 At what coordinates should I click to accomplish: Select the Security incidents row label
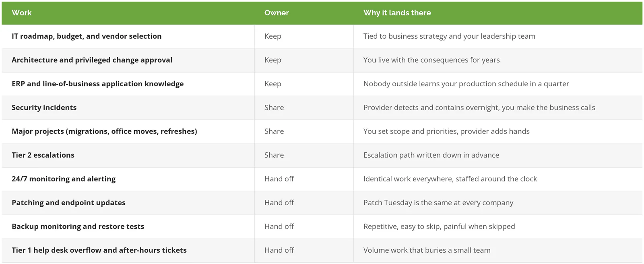(44, 108)
